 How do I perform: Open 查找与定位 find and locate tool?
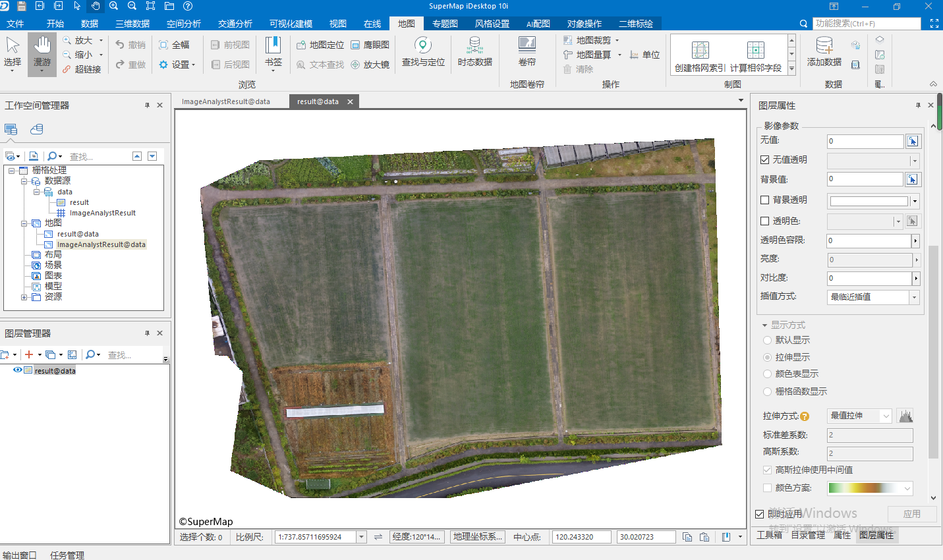click(x=423, y=51)
